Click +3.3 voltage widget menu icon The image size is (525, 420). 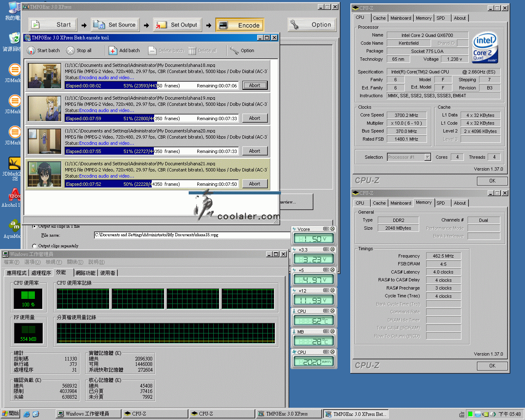click(x=326, y=249)
